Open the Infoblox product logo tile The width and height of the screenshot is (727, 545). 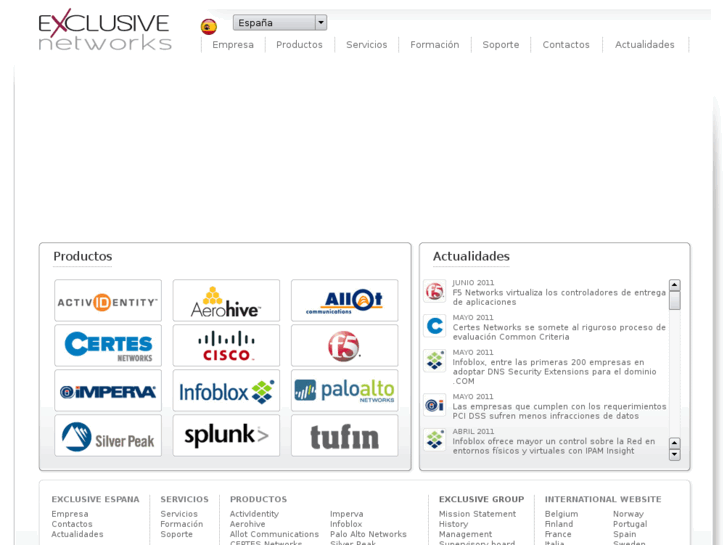226,391
